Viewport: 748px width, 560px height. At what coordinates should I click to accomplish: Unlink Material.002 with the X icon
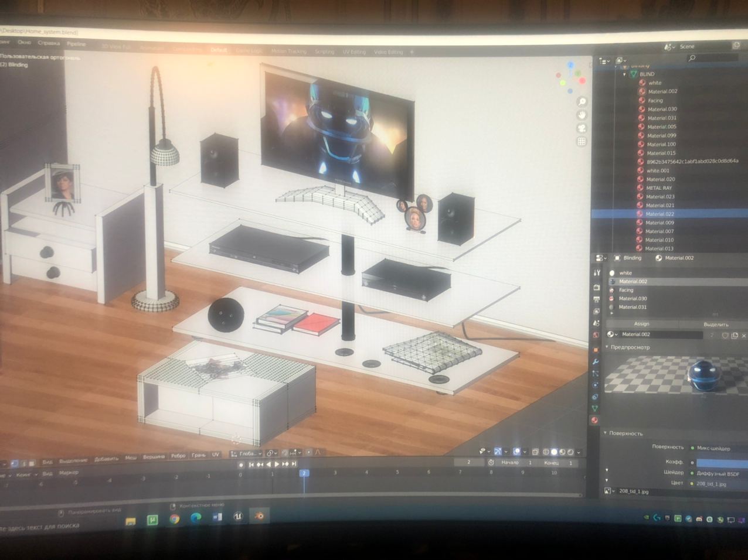point(744,336)
